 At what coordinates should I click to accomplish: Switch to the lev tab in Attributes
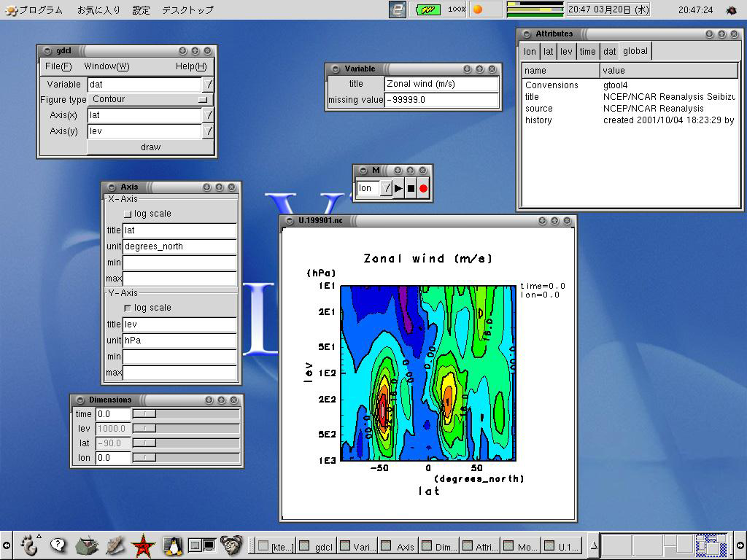tap(566, 52)
